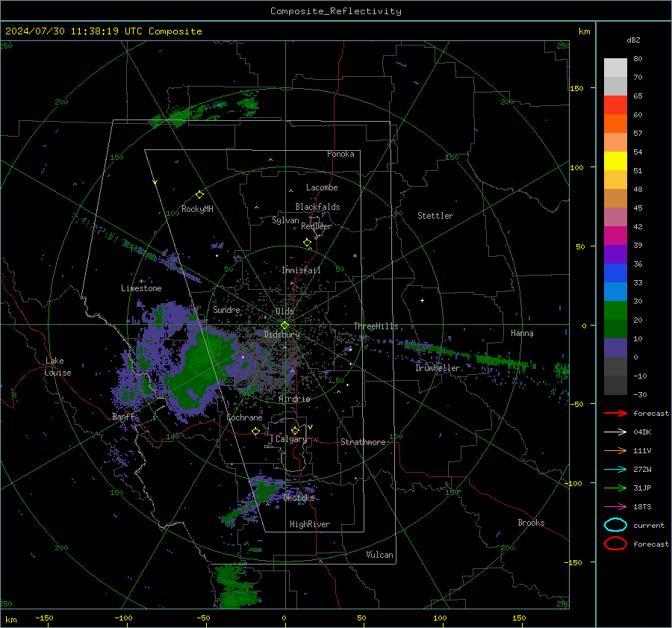Screen dimensions: 672x628
Task: Click the cyan 27ZW arrow in legend
Action: click(x=615, y=470)
